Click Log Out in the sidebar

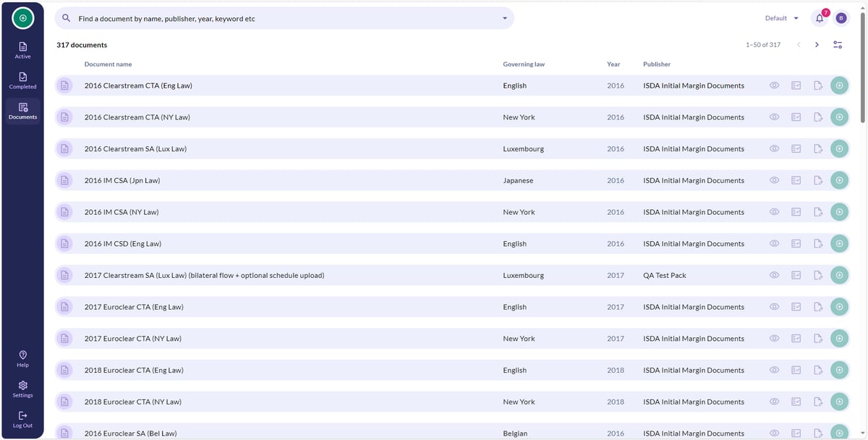point(22,420)
